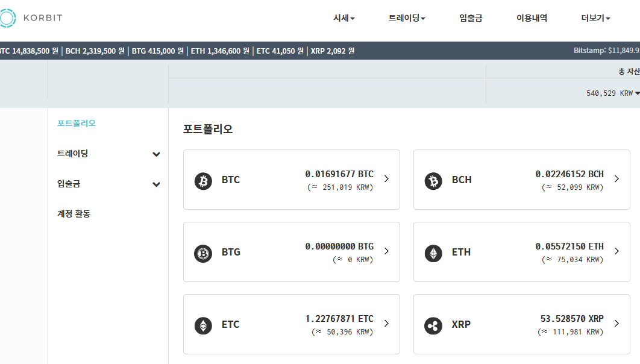Click the 0.00000000 BTG balance

(339, 246)
